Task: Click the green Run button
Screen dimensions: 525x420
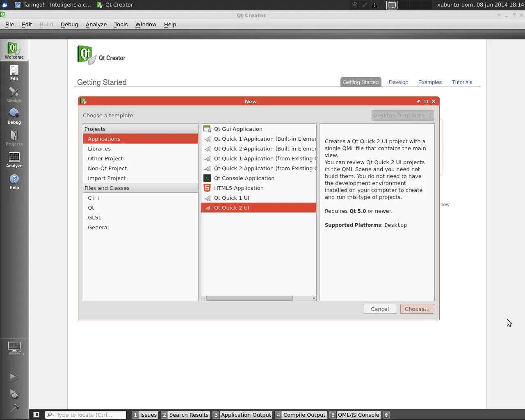Action: (14, 378)
